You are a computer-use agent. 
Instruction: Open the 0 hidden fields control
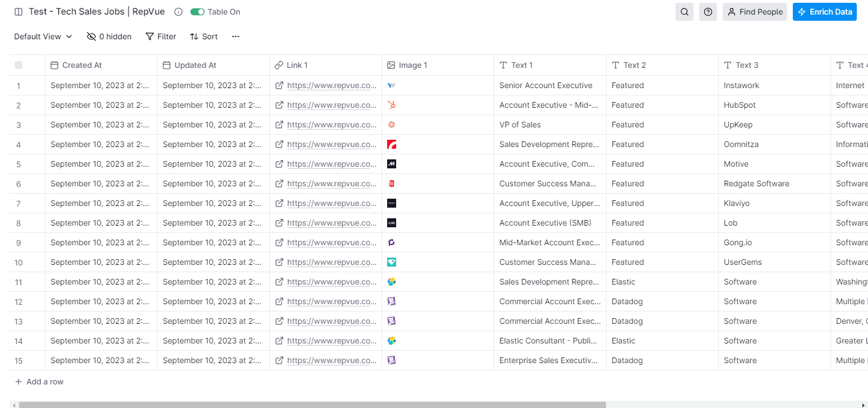(x=109, y=36)
